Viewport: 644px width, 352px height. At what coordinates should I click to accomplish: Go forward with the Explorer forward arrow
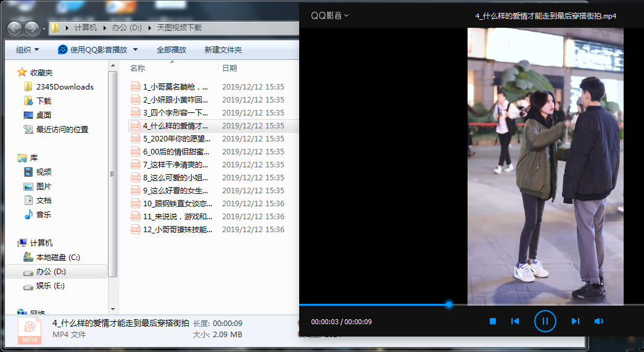point(31,28)
